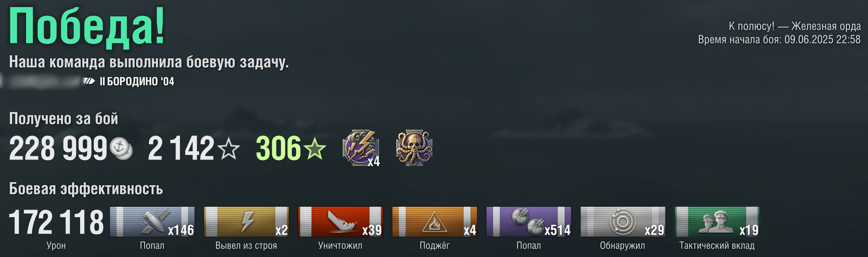868x257 pixels.
Task: Click the 306 green free experience number
Action: [x=278, y=148]
